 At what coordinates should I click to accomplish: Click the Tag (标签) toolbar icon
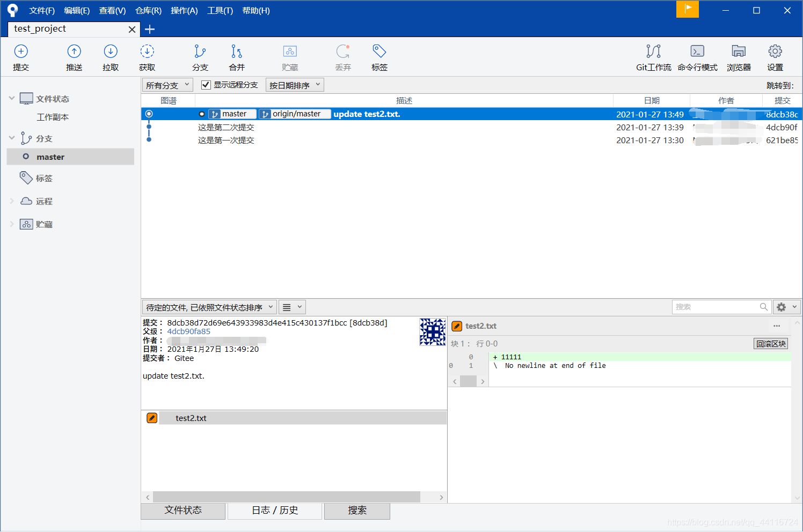379,51
